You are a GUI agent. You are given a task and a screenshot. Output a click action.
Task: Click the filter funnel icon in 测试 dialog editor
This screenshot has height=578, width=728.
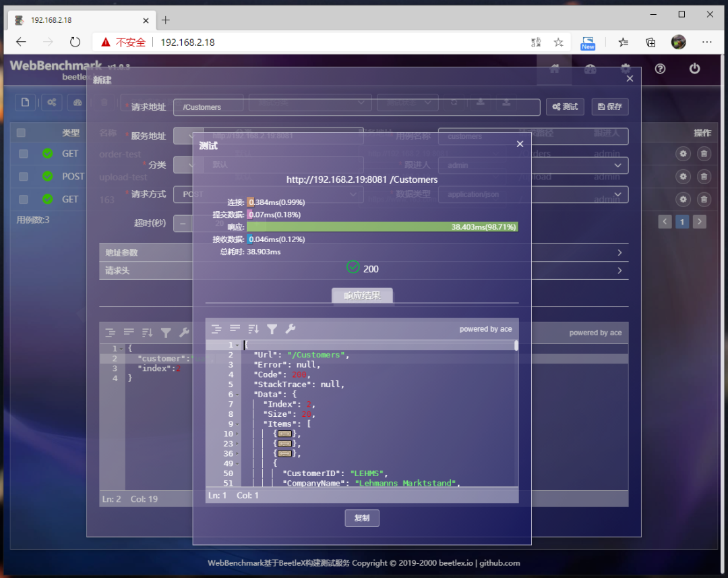pos(272,329)
